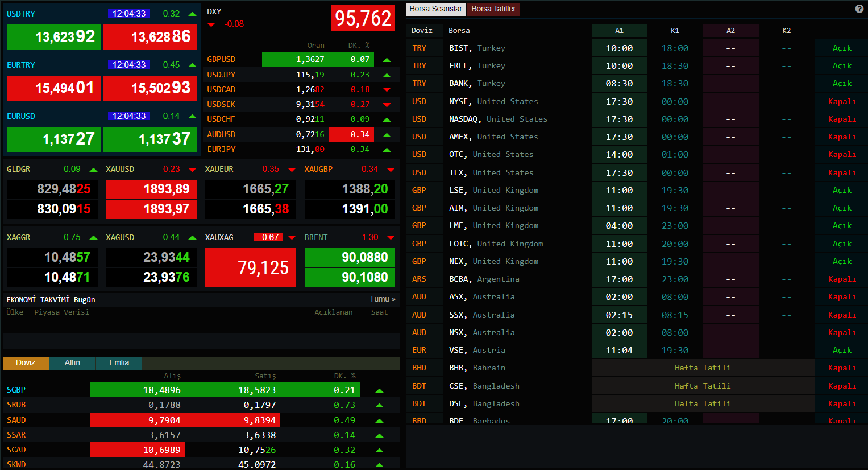Click the EURUSD pair label
This screenshot has width=868, height=470.
(x=21, y=116)
